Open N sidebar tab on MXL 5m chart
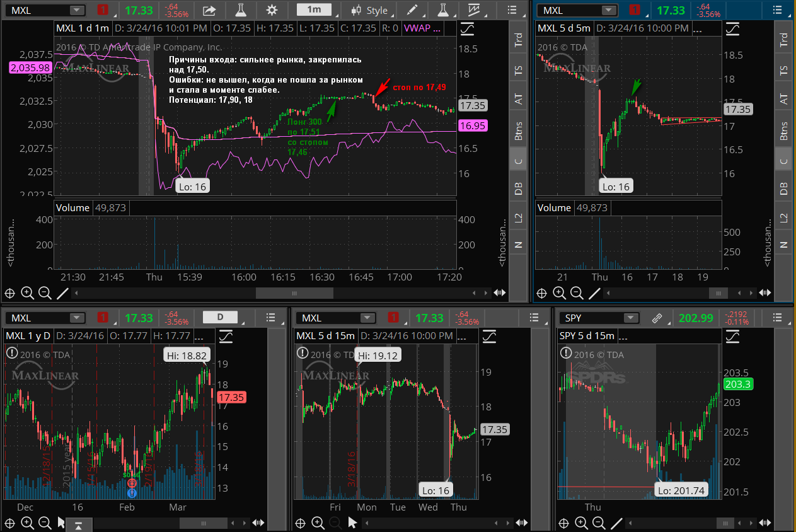The width and height of the screenshot is (796, 532). [783, 245]
